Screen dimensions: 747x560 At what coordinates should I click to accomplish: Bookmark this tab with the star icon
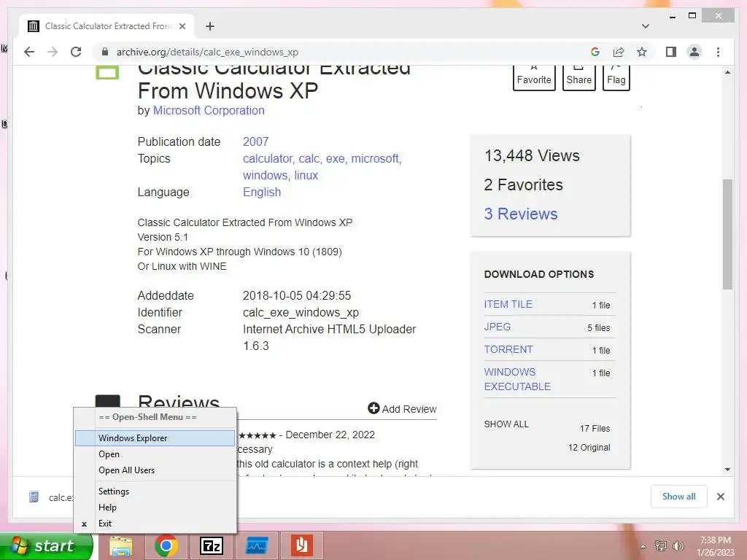point(642,52)
